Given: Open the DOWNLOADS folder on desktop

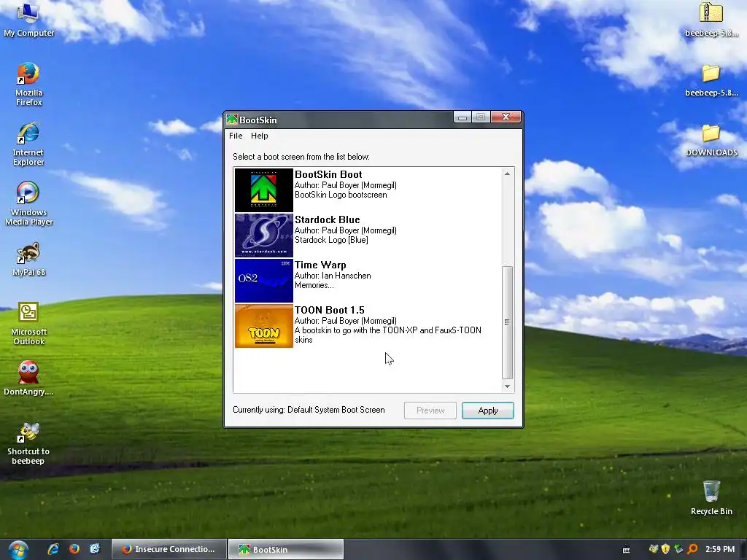Looking at the screenshot, I should (x=711, y=139).
